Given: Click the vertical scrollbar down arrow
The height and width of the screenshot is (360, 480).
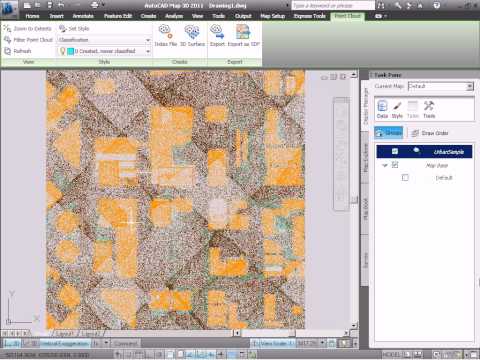Looking at the screenshot, I should (354, 325).
